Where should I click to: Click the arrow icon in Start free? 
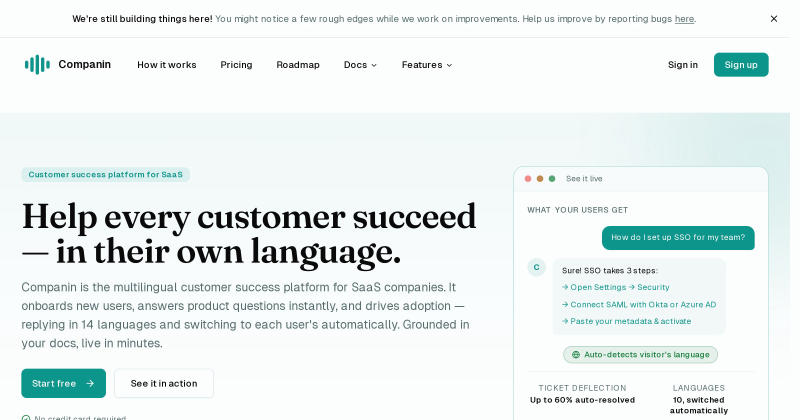pyautogui.click(x=90, y=383)
